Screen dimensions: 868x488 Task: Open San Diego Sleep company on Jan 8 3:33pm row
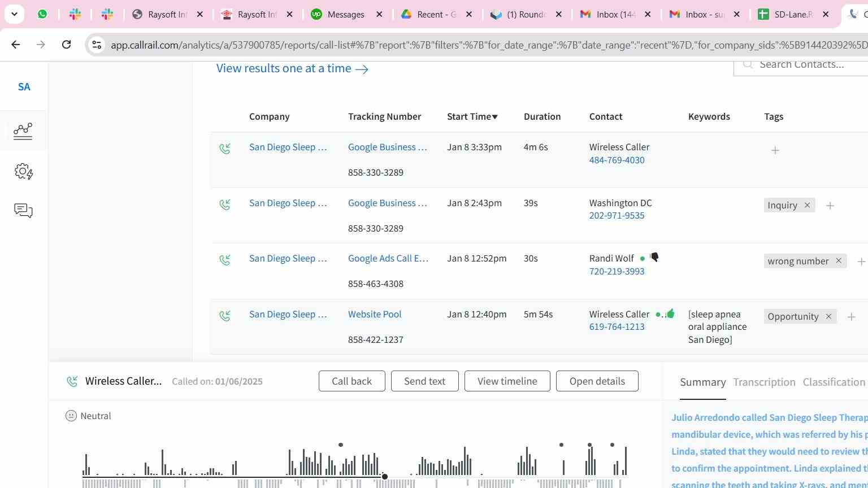pos(288,147)
